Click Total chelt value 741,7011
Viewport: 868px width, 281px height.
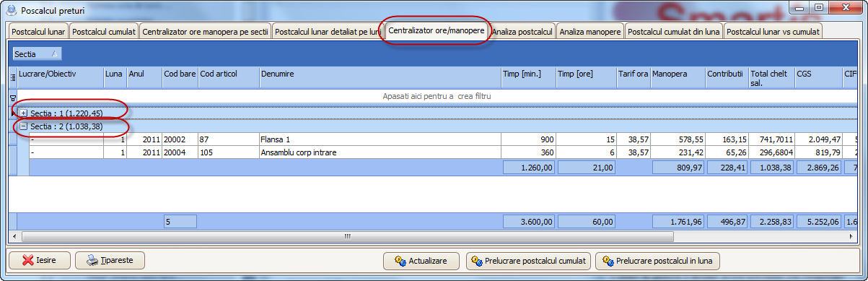[x=771, y=139]
